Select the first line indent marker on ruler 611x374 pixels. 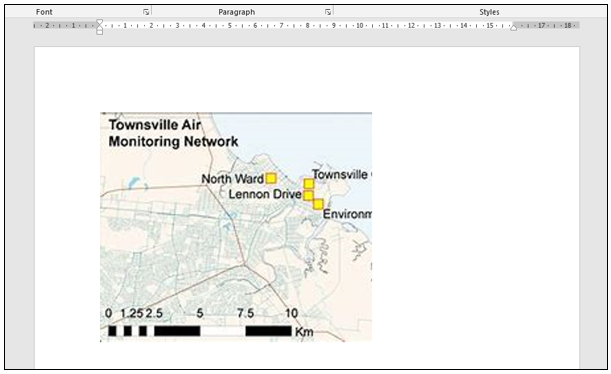(100, 23)
